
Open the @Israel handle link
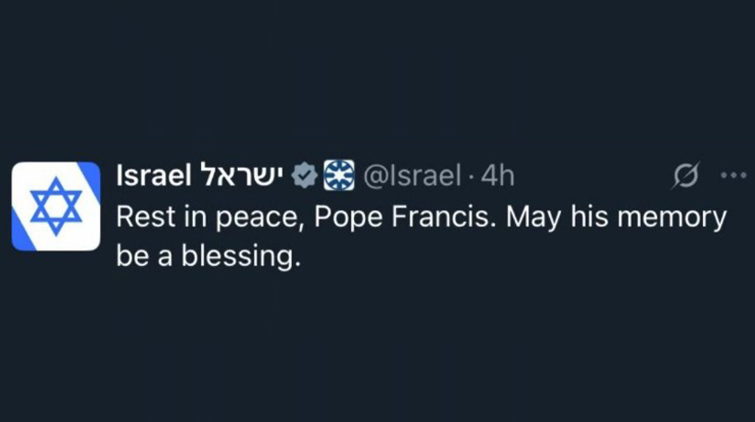pyautogui.click(x=410, y=176)
